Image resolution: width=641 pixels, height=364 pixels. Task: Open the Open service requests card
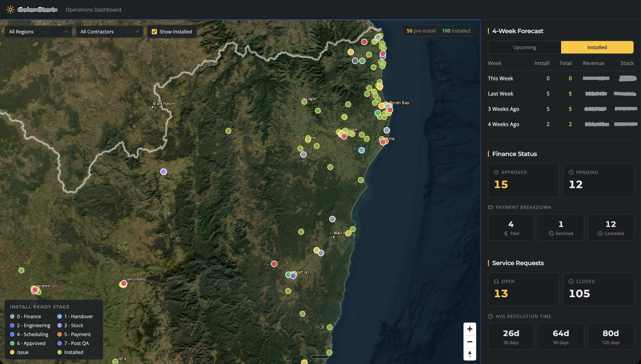(x=523, y=289)
